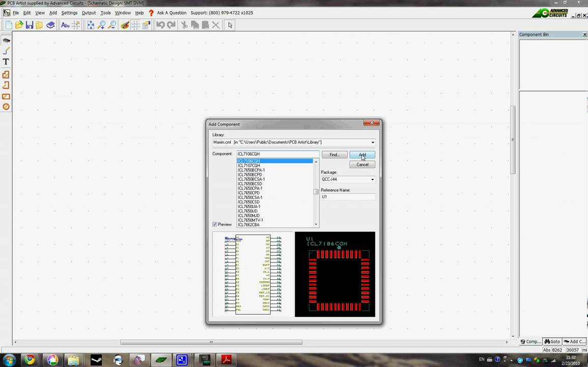Expand the Library dropdown list

pos(372,142)
